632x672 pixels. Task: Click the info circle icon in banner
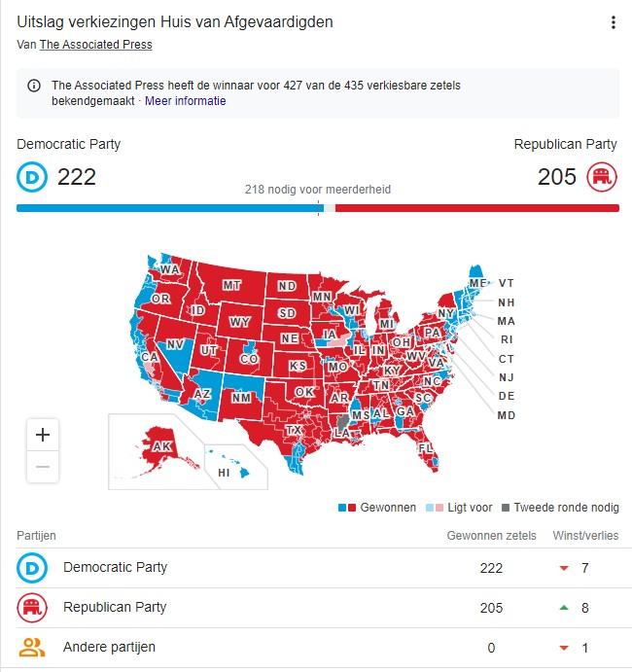click(x=34, y=86)
